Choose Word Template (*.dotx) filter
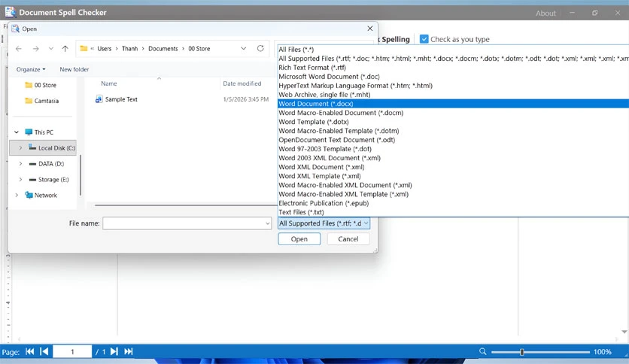The width and height of the screenshot is (629, 364). coord(453,122)
